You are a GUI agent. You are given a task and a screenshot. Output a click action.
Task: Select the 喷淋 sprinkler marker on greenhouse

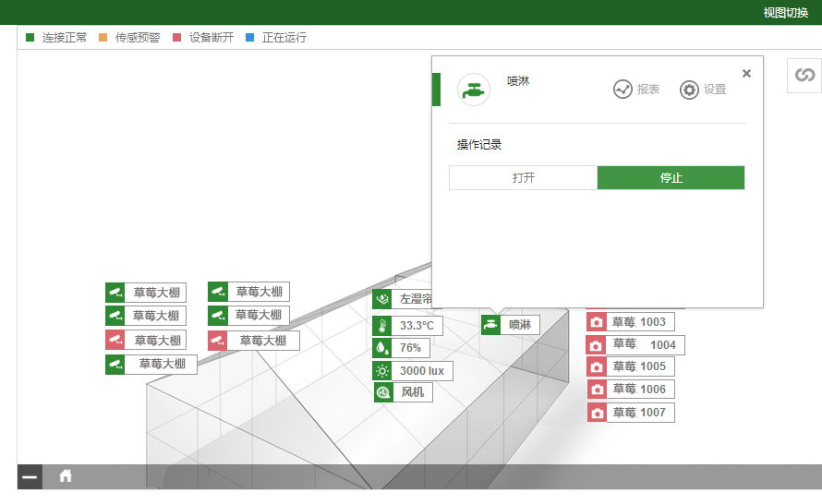[511, 325]
